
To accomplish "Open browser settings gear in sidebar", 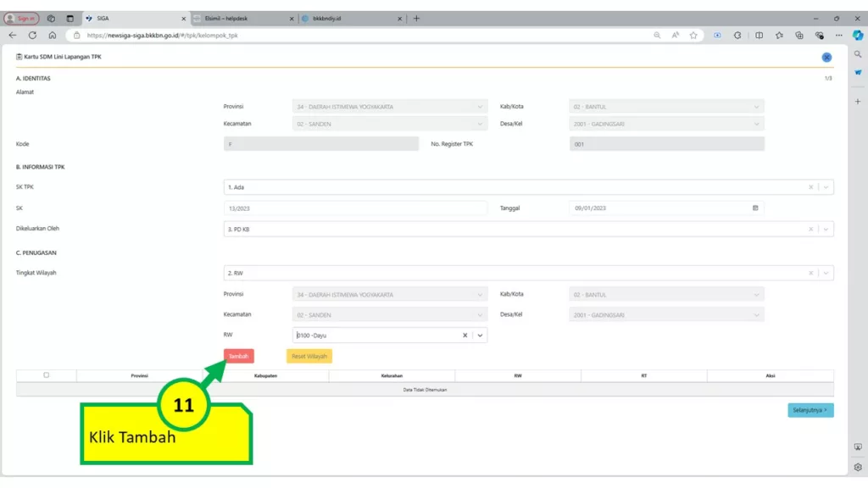I will pyautogui.click(x=858, y=467).
